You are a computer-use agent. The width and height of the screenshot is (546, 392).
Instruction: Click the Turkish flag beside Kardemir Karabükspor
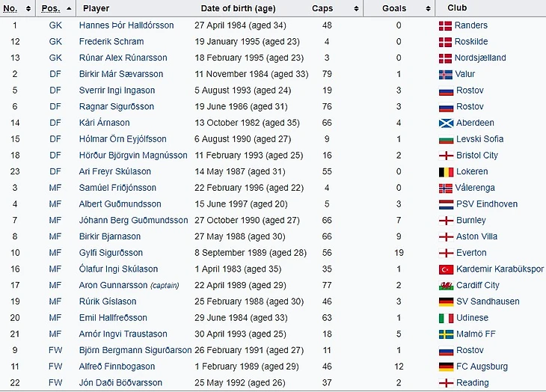coord(445,269)
